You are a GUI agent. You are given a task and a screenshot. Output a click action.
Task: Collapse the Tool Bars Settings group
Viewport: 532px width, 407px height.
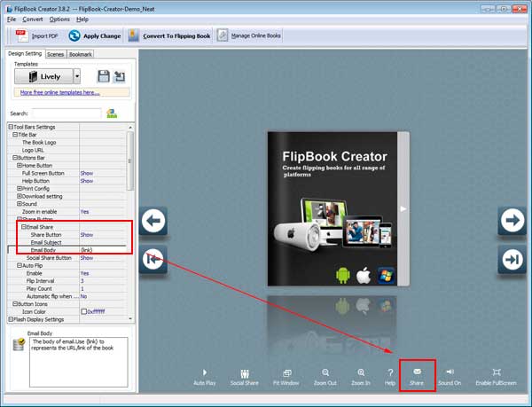(x=11, y=127)
